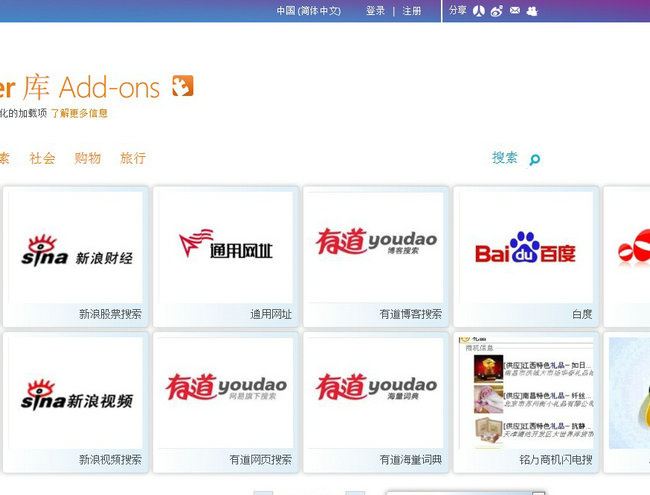The width and height of the screenshot is (650, 495).
Task: Click the 注册 register link
Action: 412,11
